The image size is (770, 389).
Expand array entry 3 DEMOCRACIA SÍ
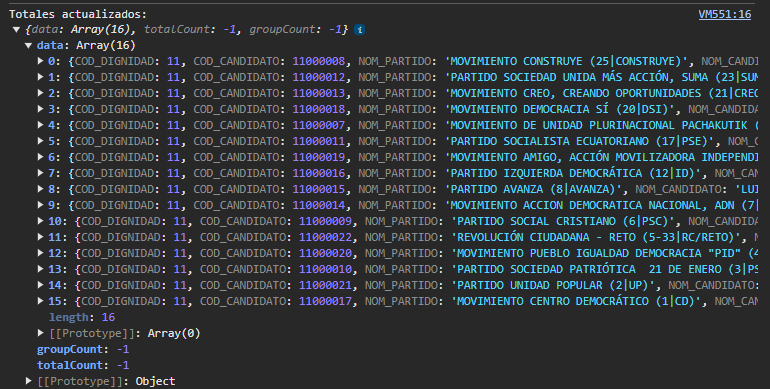pos(41,109)
